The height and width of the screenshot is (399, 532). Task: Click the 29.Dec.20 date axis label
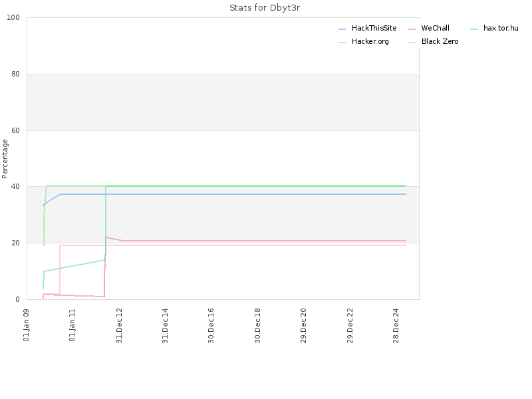303,326
